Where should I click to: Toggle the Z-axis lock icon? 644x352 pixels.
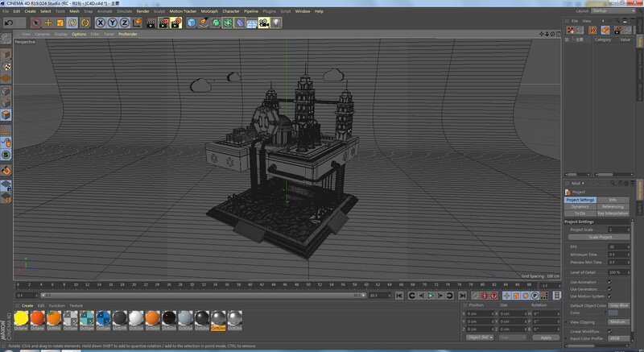125,23
